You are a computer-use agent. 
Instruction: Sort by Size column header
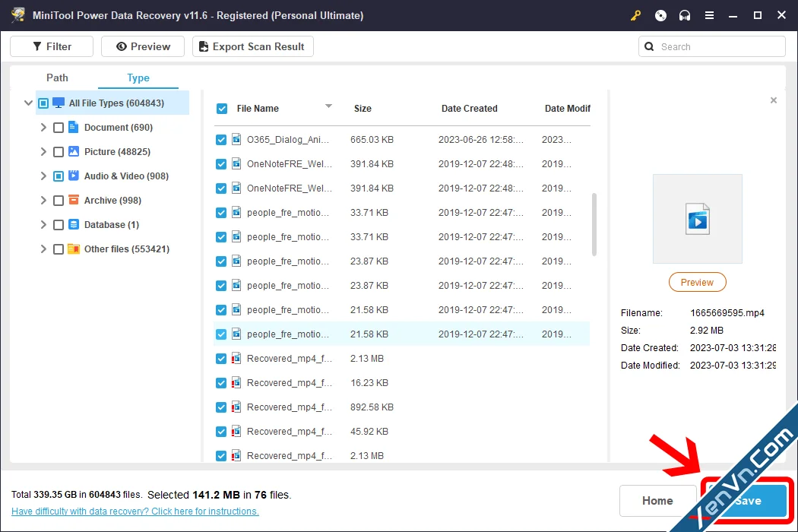pyautogui.click(x=363, y=109)
